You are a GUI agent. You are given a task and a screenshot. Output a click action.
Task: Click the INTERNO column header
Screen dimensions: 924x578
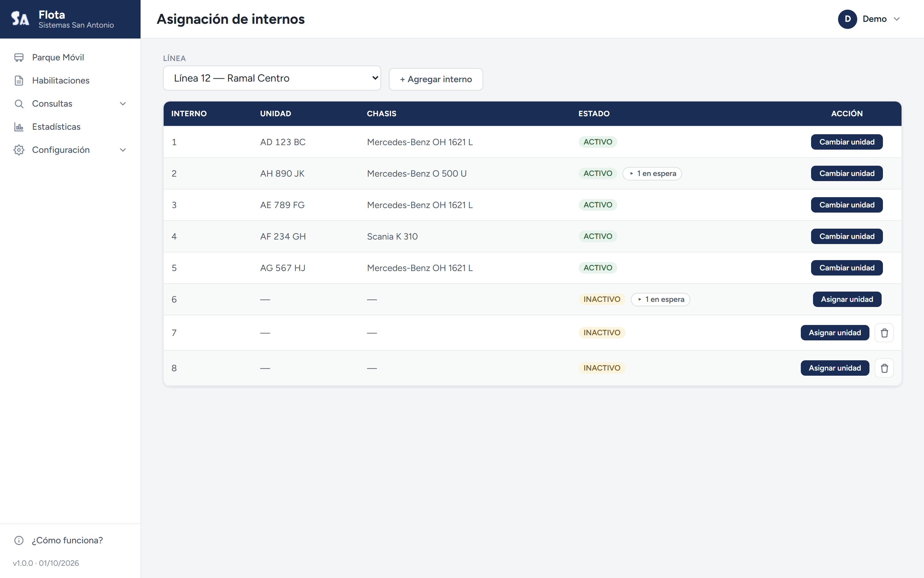point(189,114)
